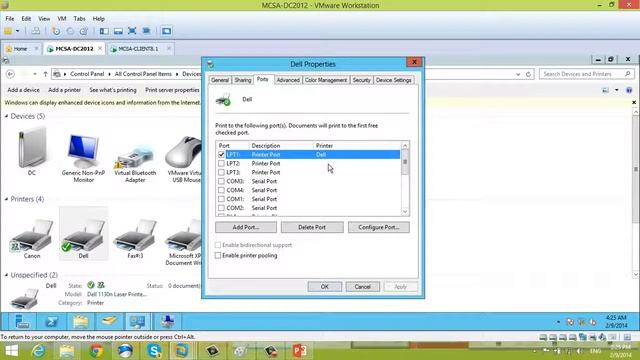Select Microsoft XPS Document Writer printer
Viewport: 640px width, 360px height.
[x=184, y=235]
